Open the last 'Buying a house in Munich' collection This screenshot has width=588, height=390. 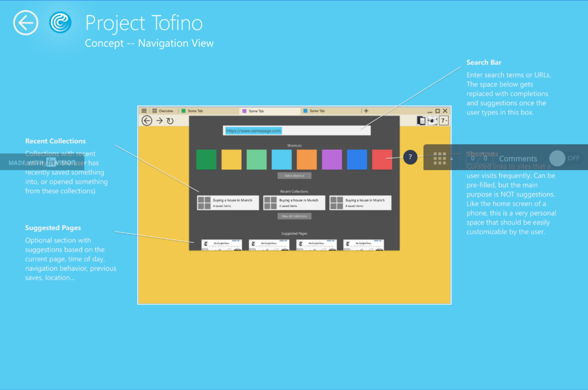click(x=361, y=203)
